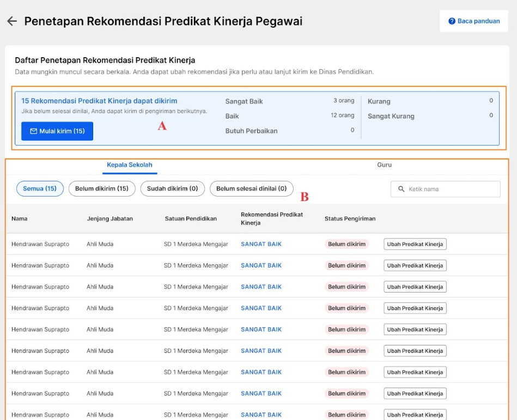Click Ubah Predikat Kinerja in first row
517x420 pixels.
415,244
